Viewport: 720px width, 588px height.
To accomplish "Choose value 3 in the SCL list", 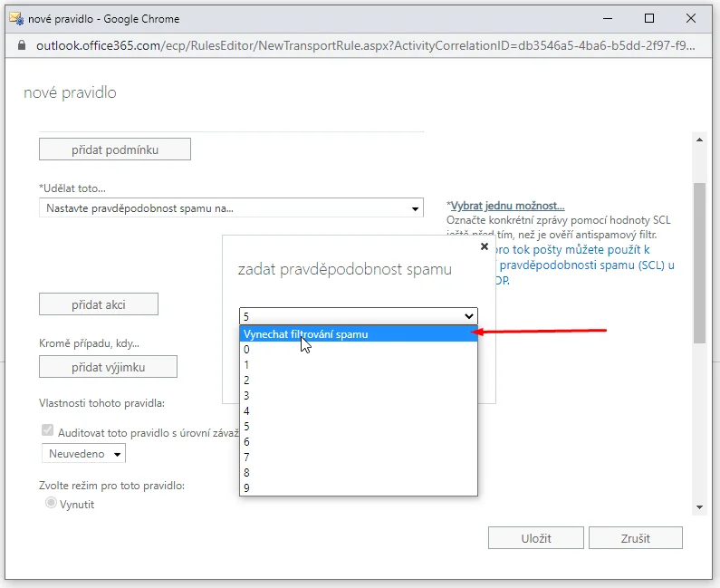I will [x=359, y=396].
